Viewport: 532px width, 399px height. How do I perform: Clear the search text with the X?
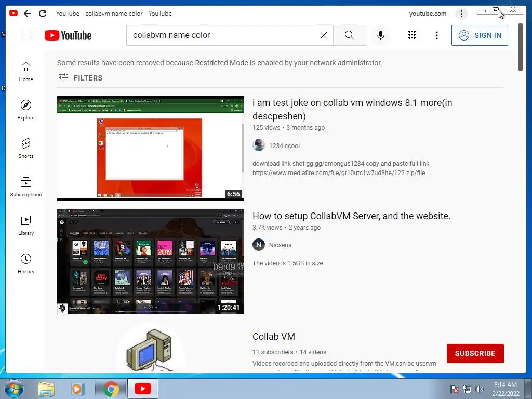[324, 35]
